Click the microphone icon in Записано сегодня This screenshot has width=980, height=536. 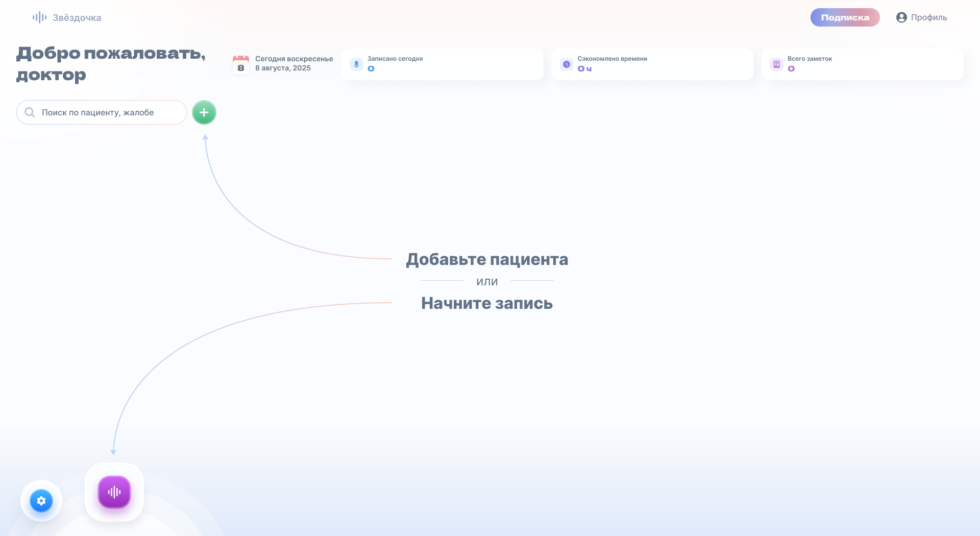tap(356, 64)
